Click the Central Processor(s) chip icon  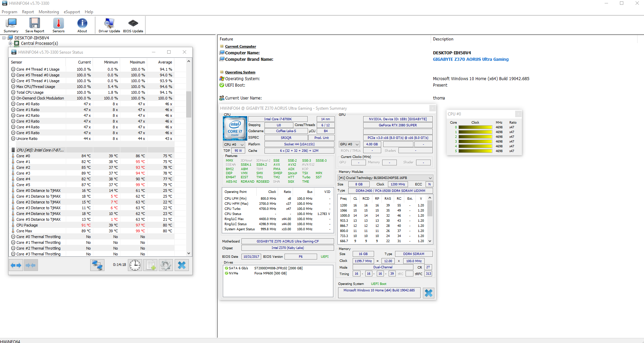17,43
